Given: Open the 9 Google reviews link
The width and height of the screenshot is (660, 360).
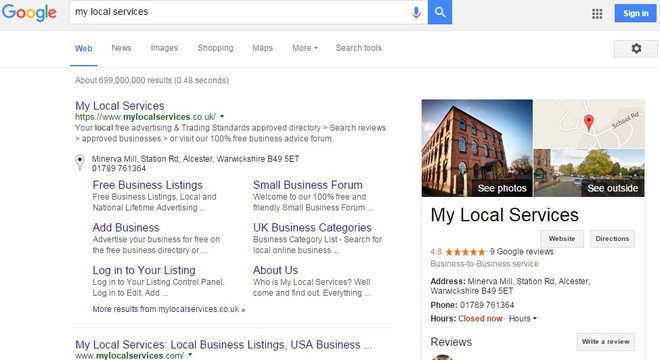Looking at the screenshot, I should (522, 252).
